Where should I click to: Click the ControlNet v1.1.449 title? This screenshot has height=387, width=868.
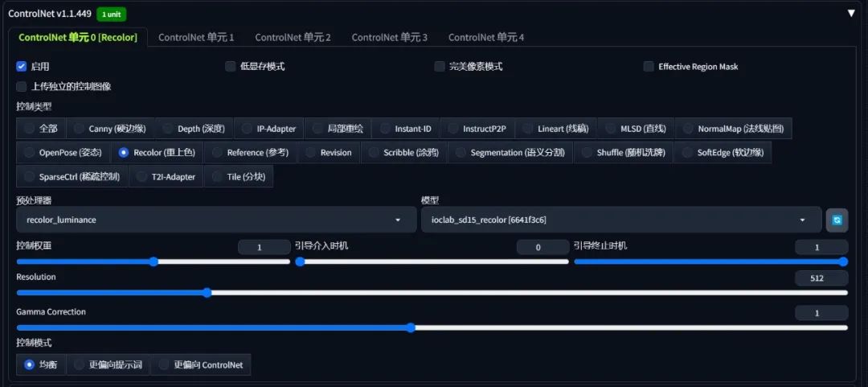pyautogui.click(x=50, y=14)
